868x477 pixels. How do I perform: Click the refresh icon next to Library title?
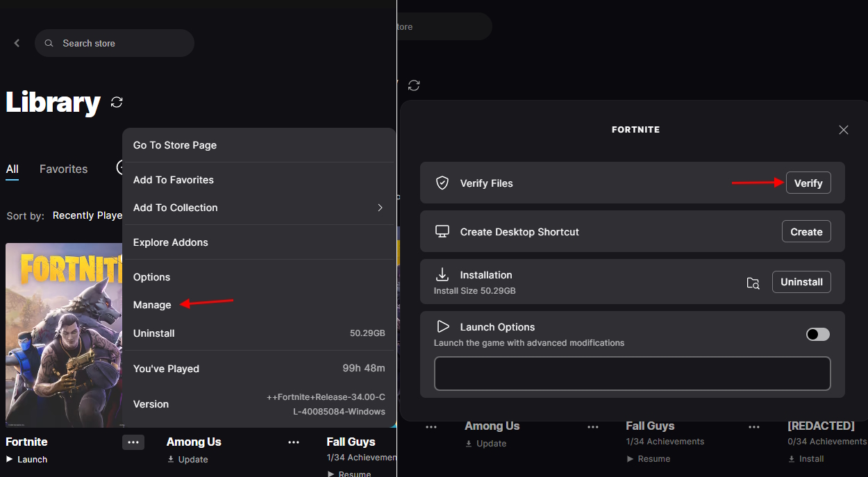click(x=117, y=102)
